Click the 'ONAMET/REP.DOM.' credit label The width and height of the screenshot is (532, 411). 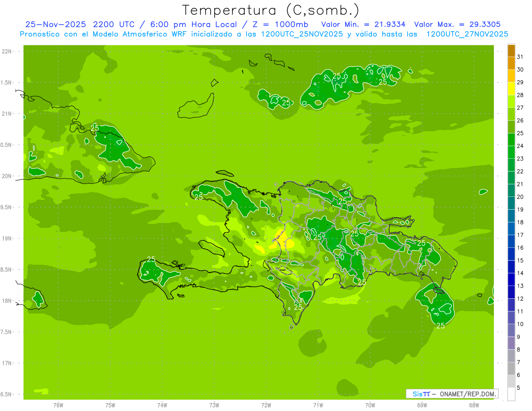point(468,394)
